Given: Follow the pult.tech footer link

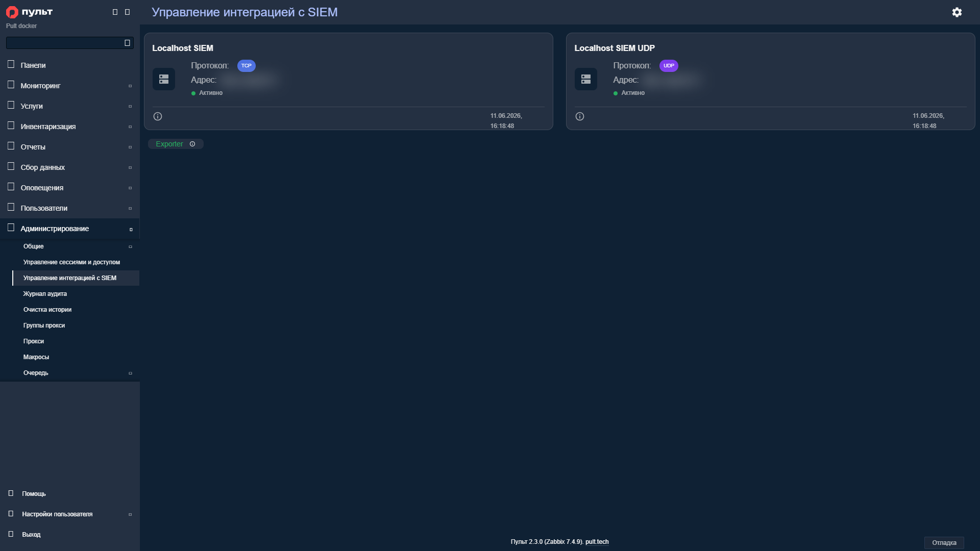Looking at the screenshot, I should coord(597,542).
